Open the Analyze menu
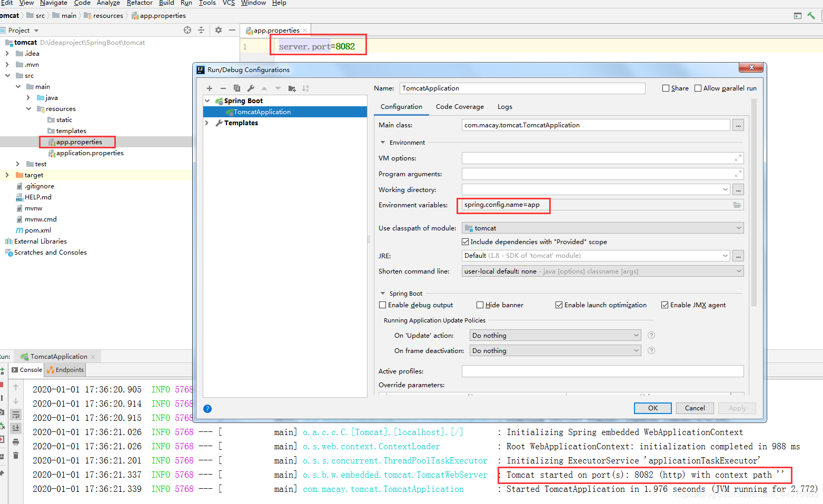 pos(108,3)
